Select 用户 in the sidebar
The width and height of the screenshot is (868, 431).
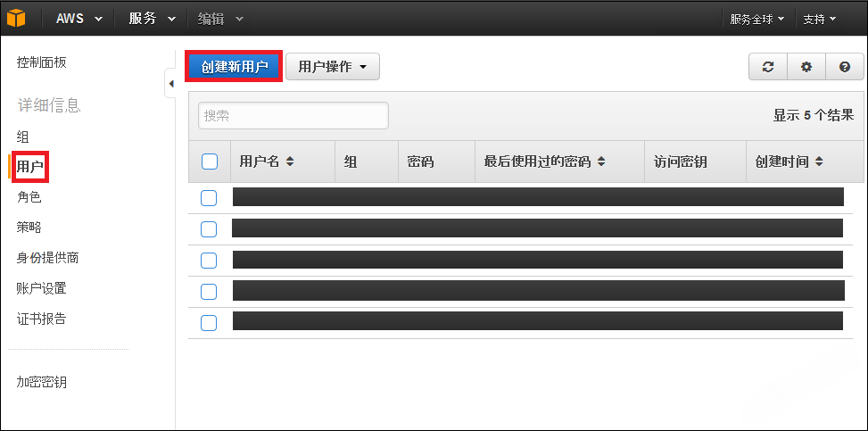click(x=30, y=166)
